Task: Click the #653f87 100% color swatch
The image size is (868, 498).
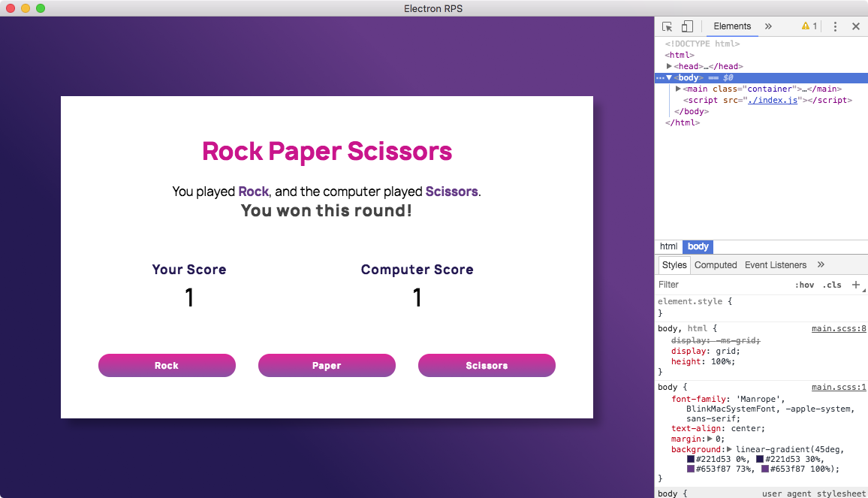Action: click(765, 469)
